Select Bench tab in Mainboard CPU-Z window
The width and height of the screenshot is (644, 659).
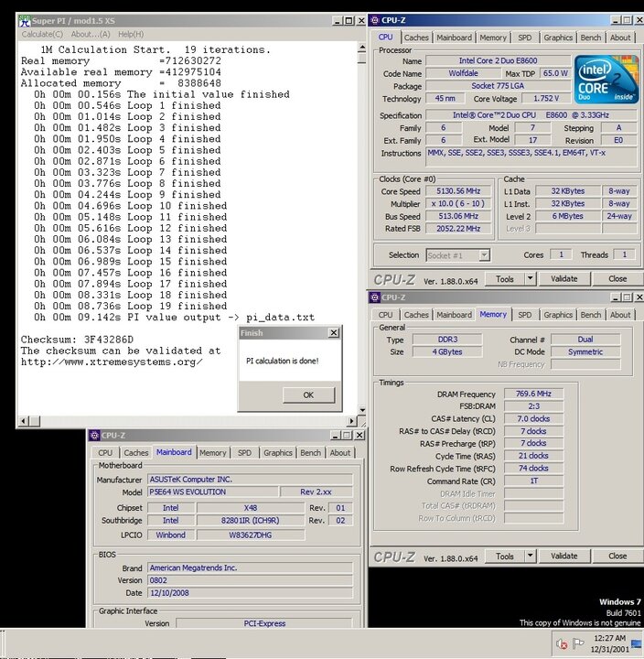click(310, 453)
